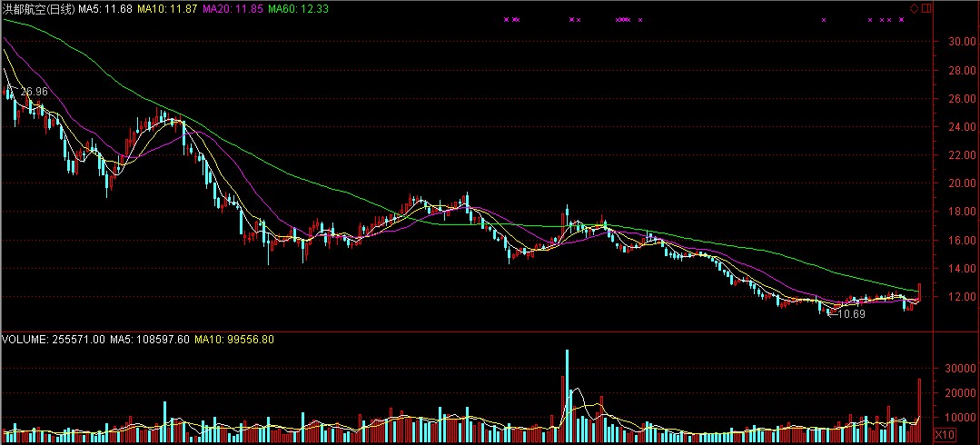Click the 10000 volume axis label
Image resolution: width=980 pixels, height=445 pixels.
pyautogui.click(x=962, y=418)
